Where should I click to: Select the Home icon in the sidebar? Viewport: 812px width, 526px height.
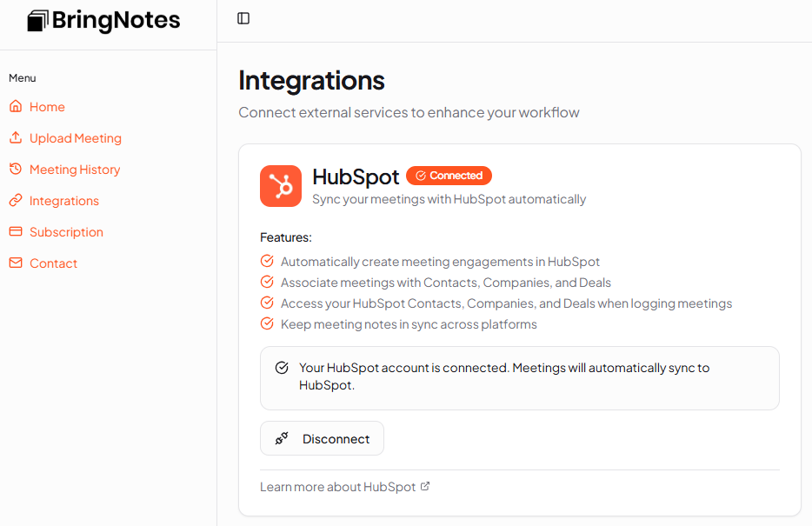15,106
